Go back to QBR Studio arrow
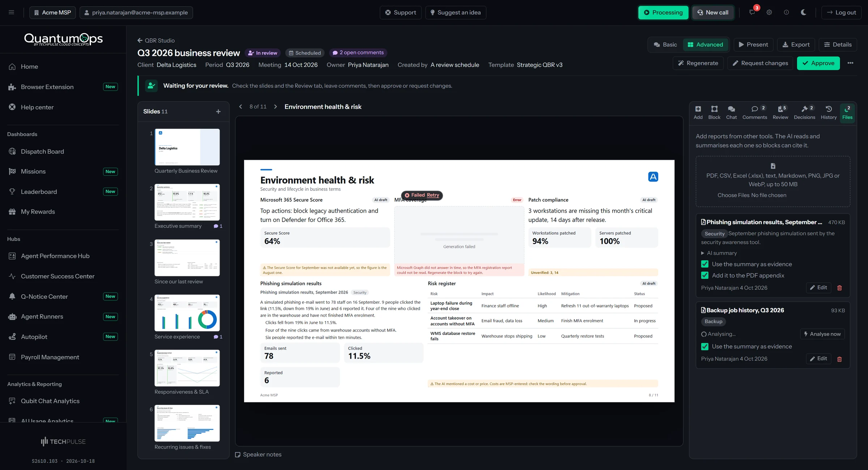 140,40
